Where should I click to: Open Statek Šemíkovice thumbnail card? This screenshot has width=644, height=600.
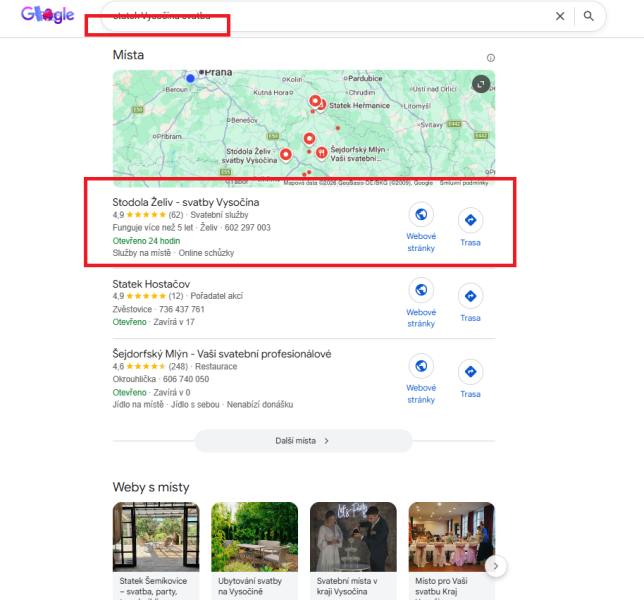pos(156,550)
